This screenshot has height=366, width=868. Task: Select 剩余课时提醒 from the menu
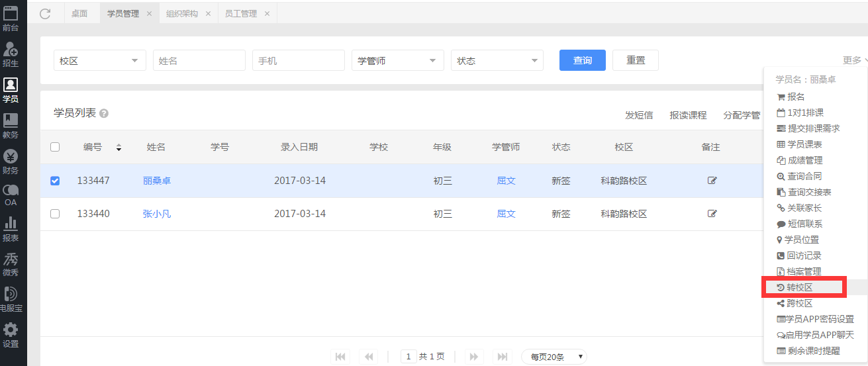[808, 351]
